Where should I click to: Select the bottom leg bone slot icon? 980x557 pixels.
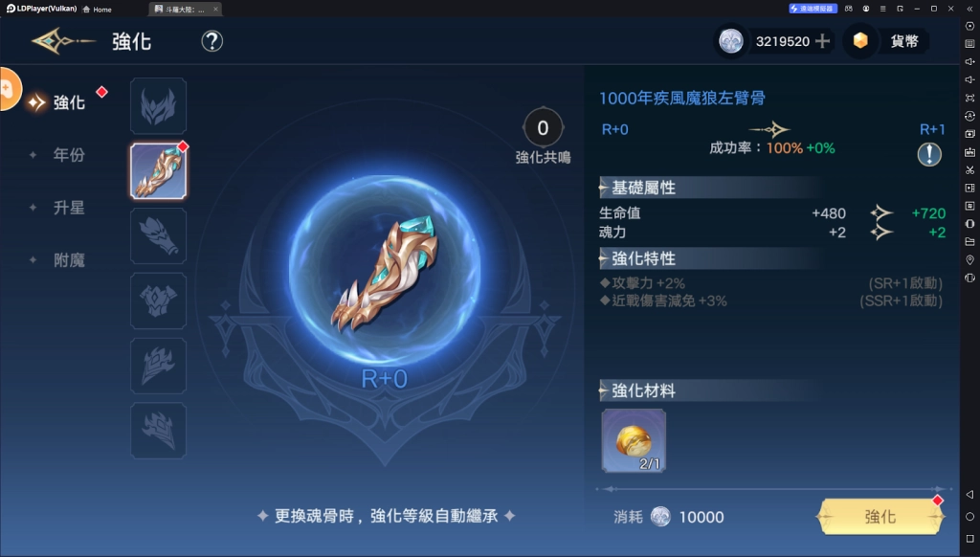tap(158, 431)
